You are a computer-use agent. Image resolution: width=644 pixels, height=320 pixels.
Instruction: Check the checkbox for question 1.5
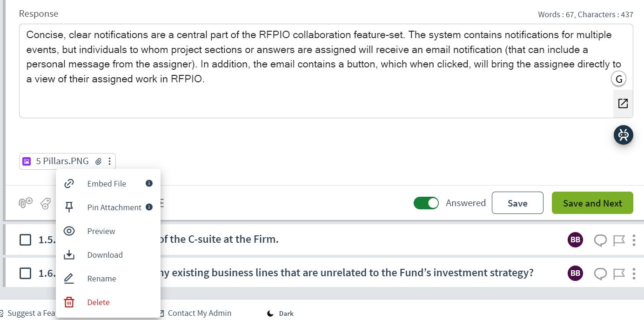(x=26, y=240)
